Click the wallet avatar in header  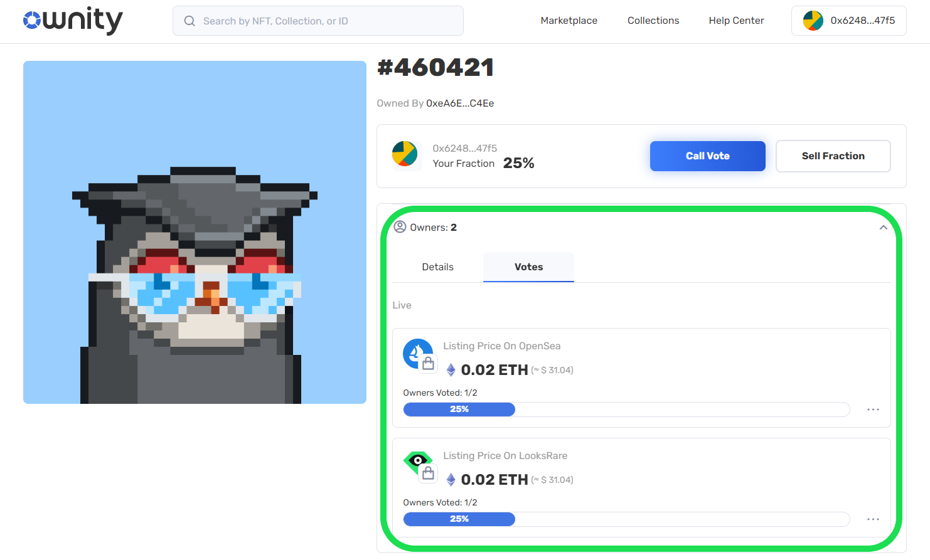coord(813,21)
